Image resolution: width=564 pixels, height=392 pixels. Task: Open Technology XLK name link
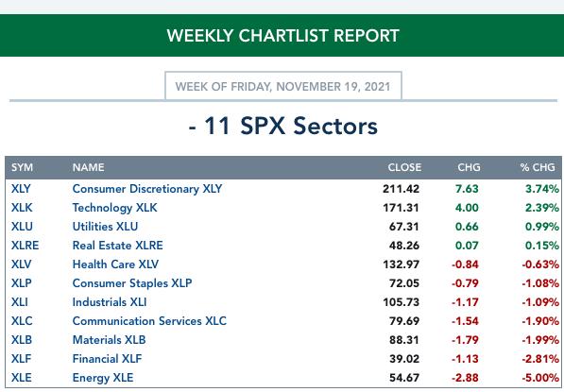(x=114, y=208)
